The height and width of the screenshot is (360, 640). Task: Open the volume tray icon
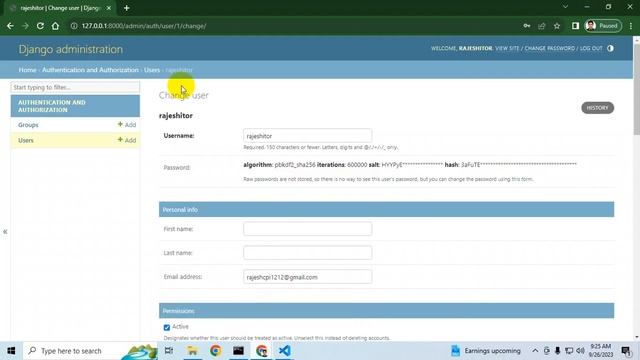580,351
